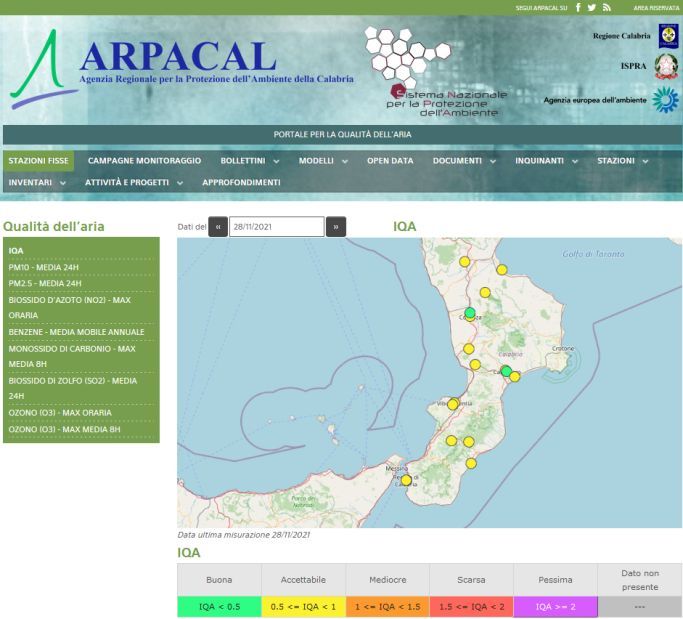Click the European Environment Agency logo
The height and width of the screenshot is (619, 683).
pos(665,99)
